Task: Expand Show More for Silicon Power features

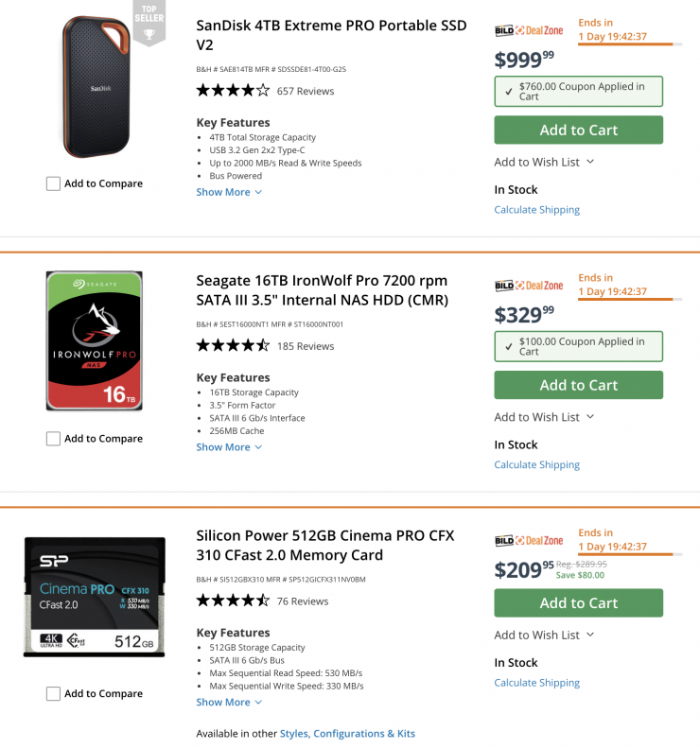Action: [x=229, y=703]
